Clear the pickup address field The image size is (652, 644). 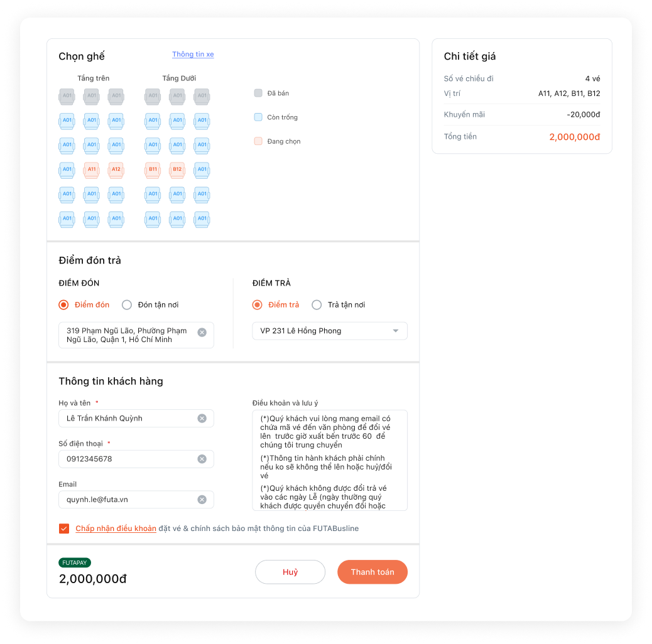[x=202, y=332]
